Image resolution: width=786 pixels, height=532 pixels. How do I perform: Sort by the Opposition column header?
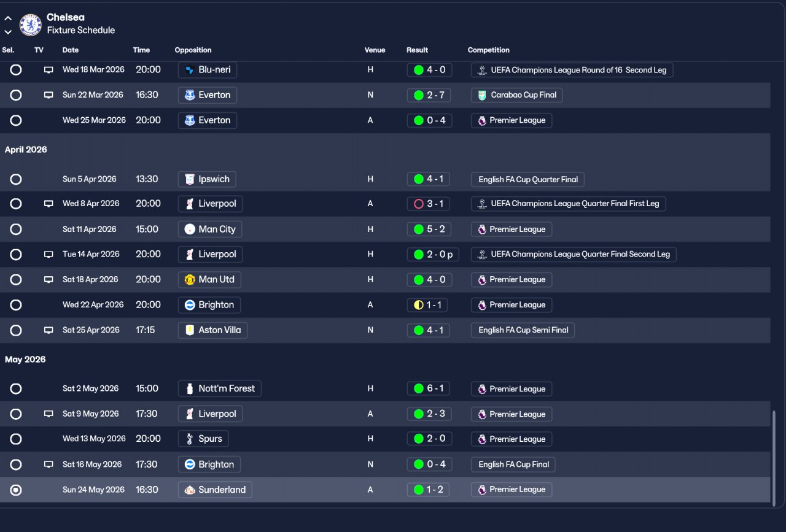(x=193, y=50)
